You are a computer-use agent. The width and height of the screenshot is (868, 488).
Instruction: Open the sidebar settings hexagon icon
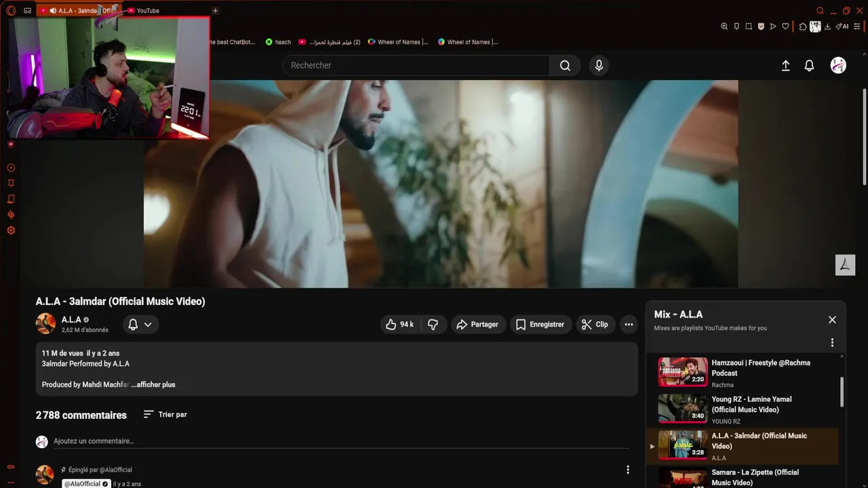click(x=11, y=230)
